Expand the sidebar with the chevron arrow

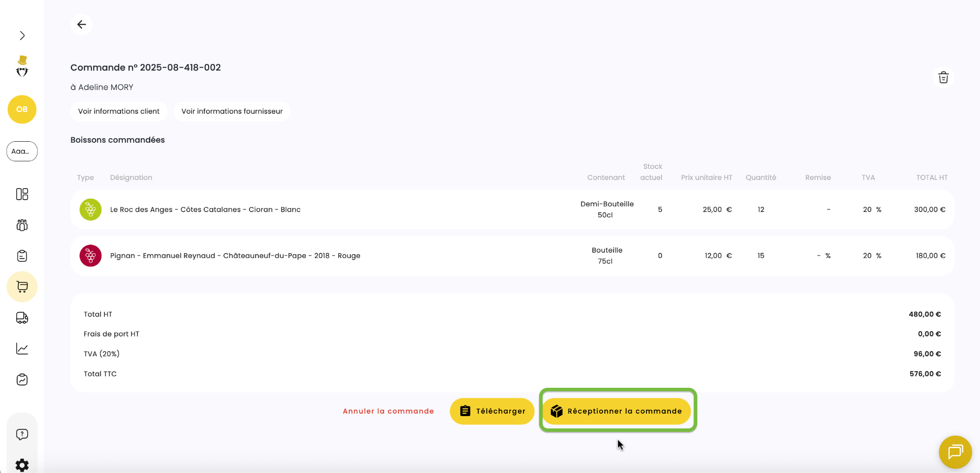pos(22,35)
